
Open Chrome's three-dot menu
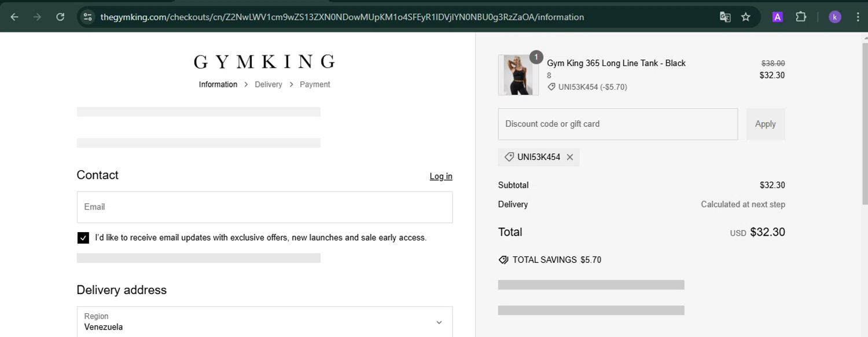pyautogui.click(x=858, y=17)
